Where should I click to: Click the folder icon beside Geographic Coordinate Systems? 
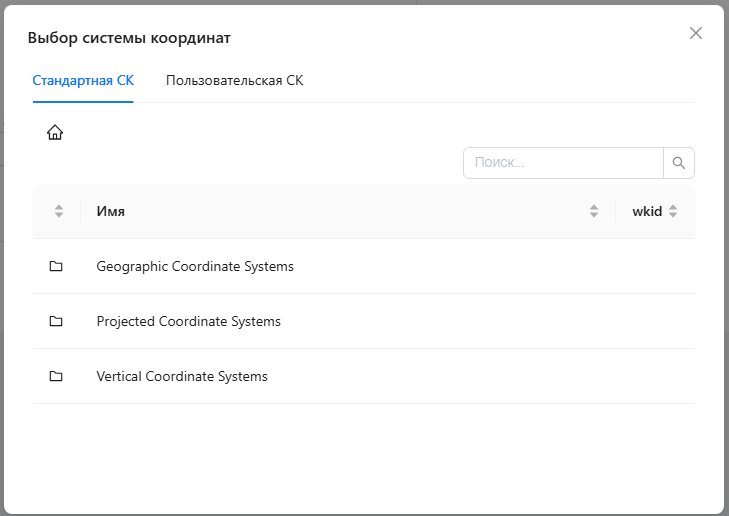(56, 267)
